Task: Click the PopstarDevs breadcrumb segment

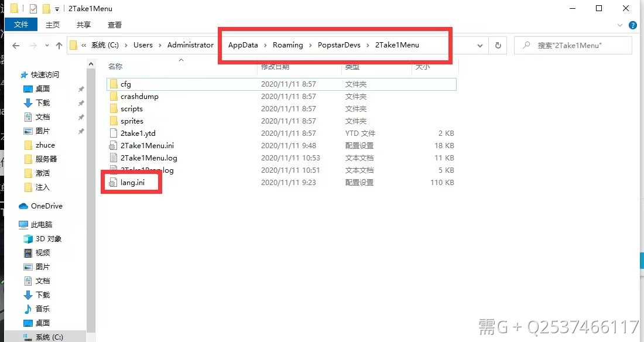Action: (x=339, y=45)
